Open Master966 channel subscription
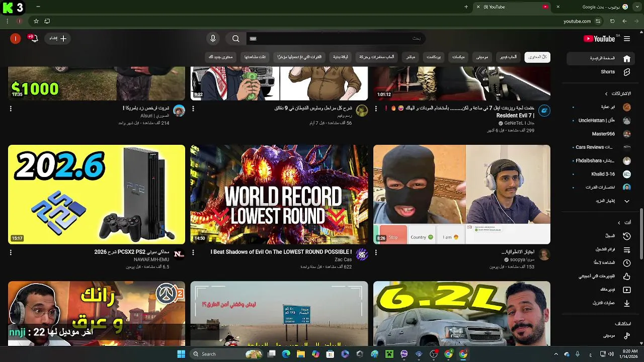Viewport: 644px width, 362px height. [602, 134]
